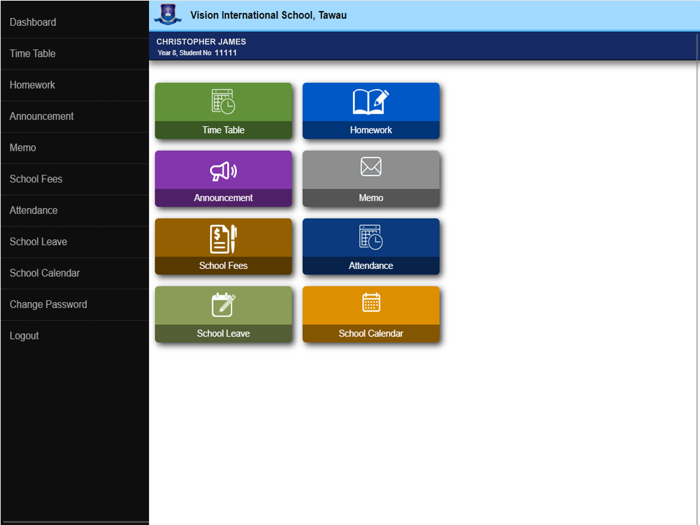Click the Vision International School, Tawau title
Viewport: 700px width, 525px height.
point(268,15)
